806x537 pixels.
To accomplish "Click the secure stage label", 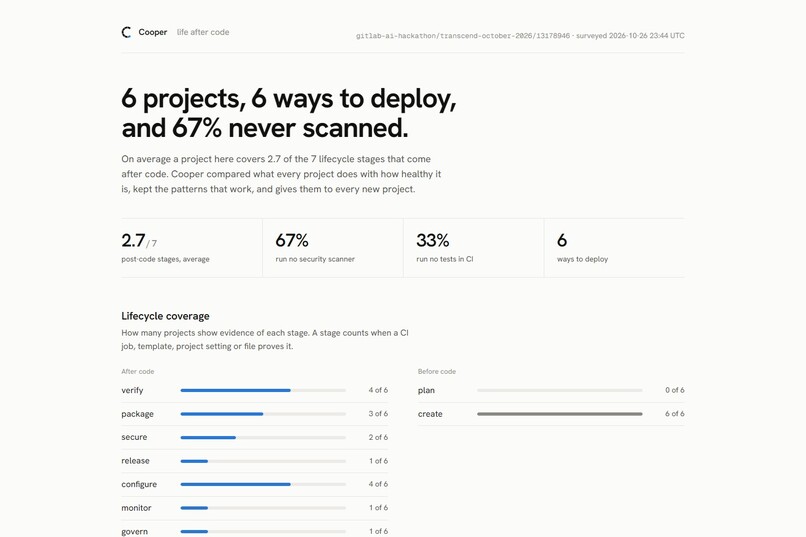I will tap(134, 437).
